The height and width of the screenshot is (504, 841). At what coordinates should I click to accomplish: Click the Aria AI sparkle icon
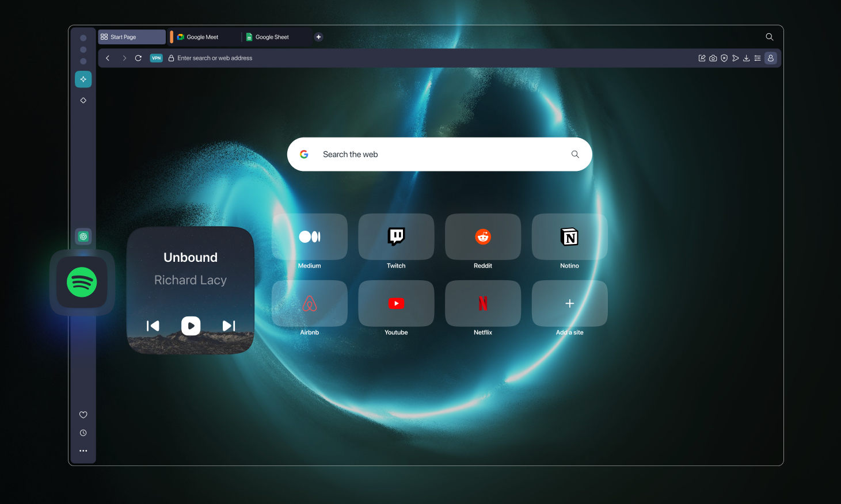(83, 79)
